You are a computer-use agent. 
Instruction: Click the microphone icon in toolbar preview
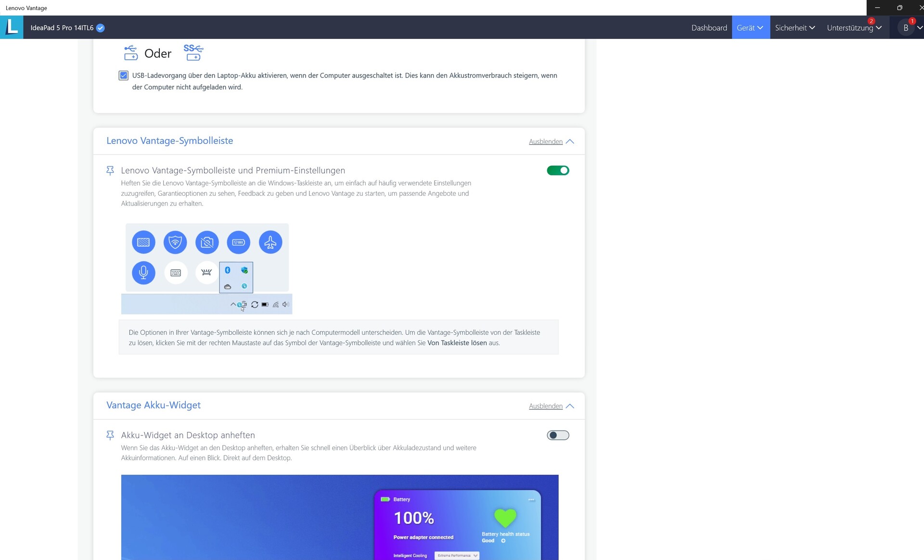143,273
